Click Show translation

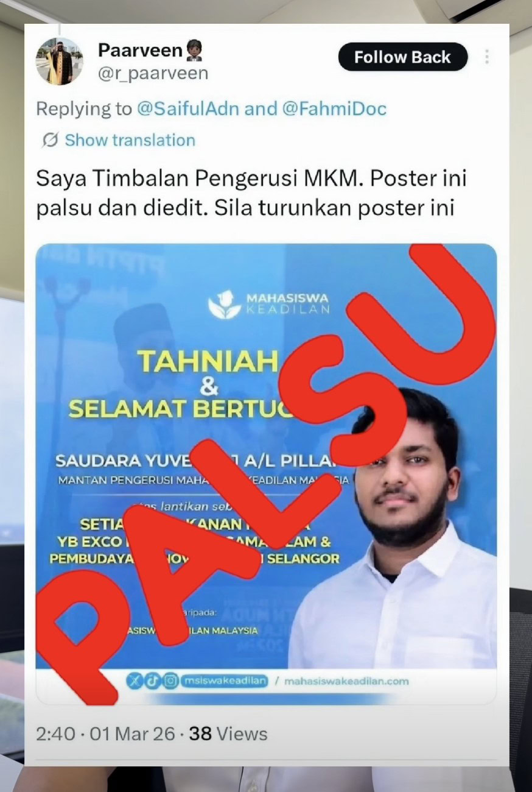click(x=130, y=140)
